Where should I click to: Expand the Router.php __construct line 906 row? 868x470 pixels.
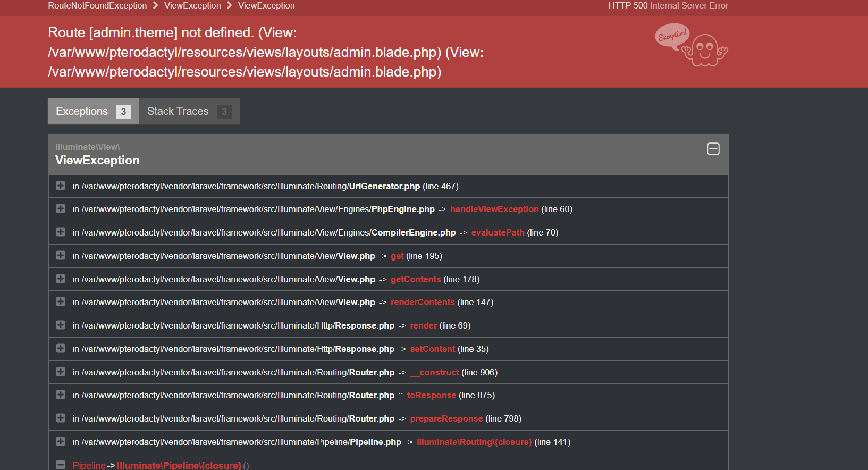click(x=61, y=372)
